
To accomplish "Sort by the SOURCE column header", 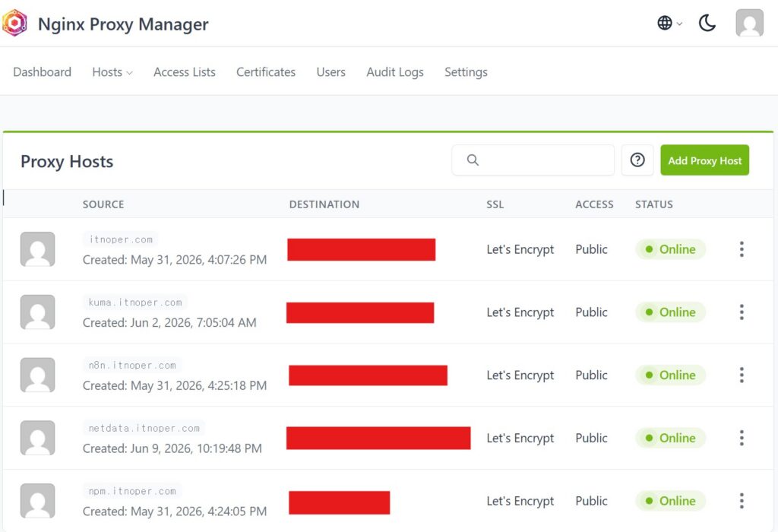I will (x=103, y=204).
